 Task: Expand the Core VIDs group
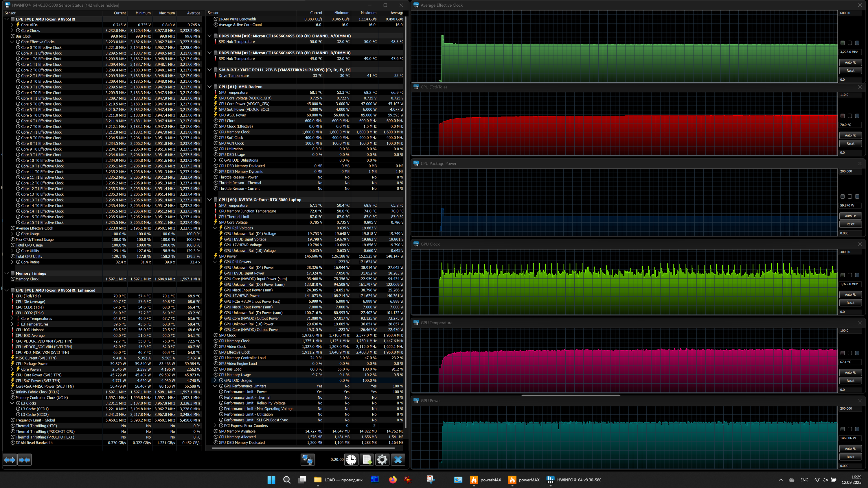[12, 25]
